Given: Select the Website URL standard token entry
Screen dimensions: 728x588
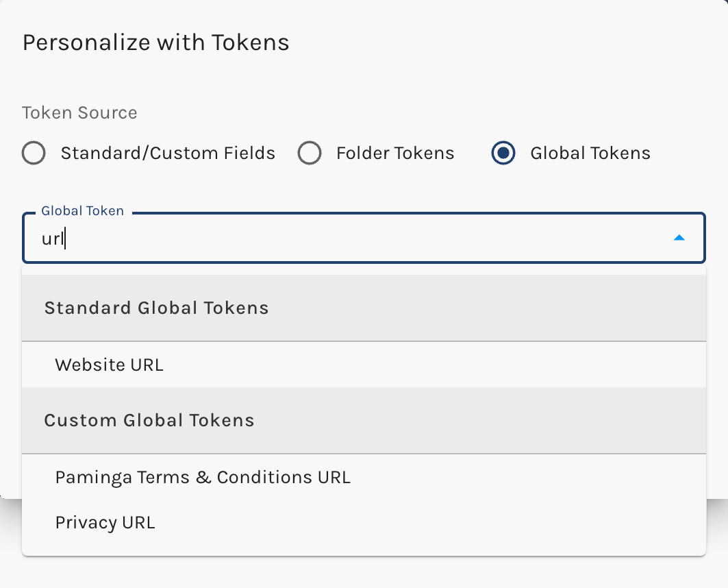Looking at the screenshot, I should click(109, 365).
